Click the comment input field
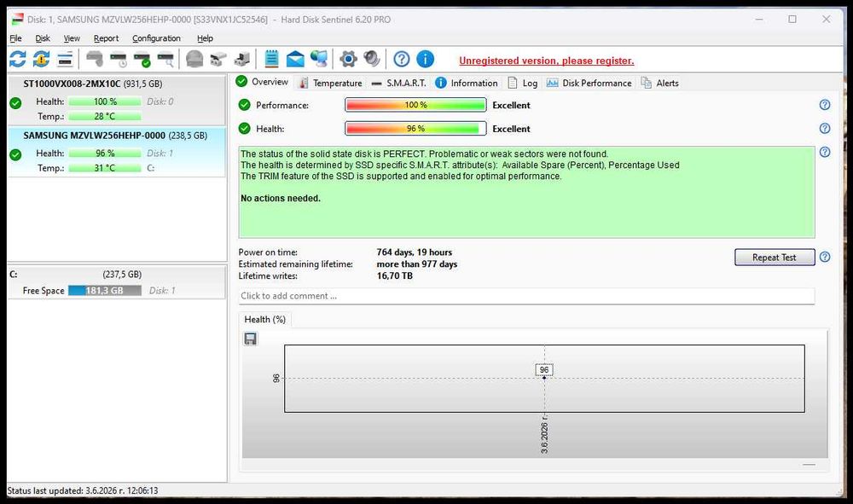The height and width of the screenshot is (504, 853). (526, 296)
